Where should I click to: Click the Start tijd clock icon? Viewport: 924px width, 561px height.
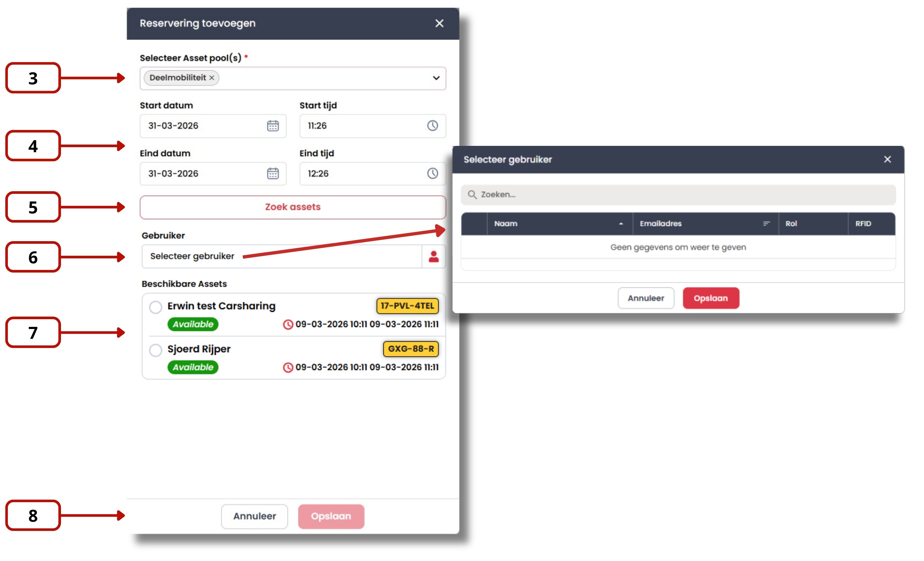[x=432, y=126]
